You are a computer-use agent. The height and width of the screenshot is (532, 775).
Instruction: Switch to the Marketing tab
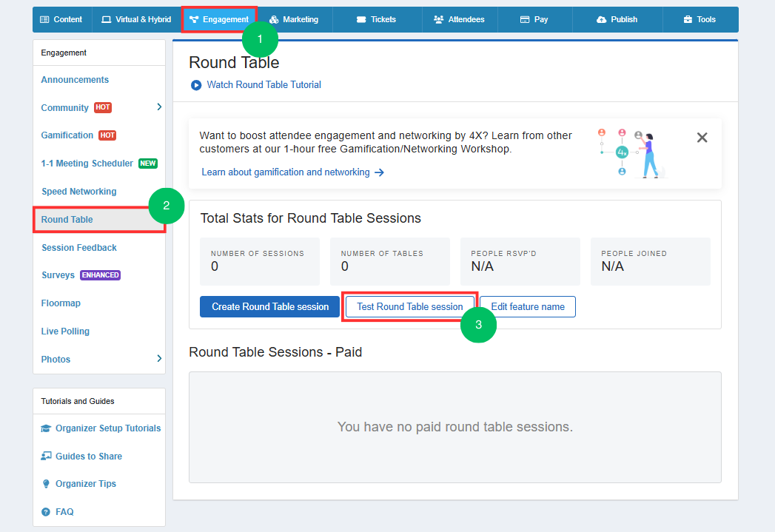coord(295,20)
